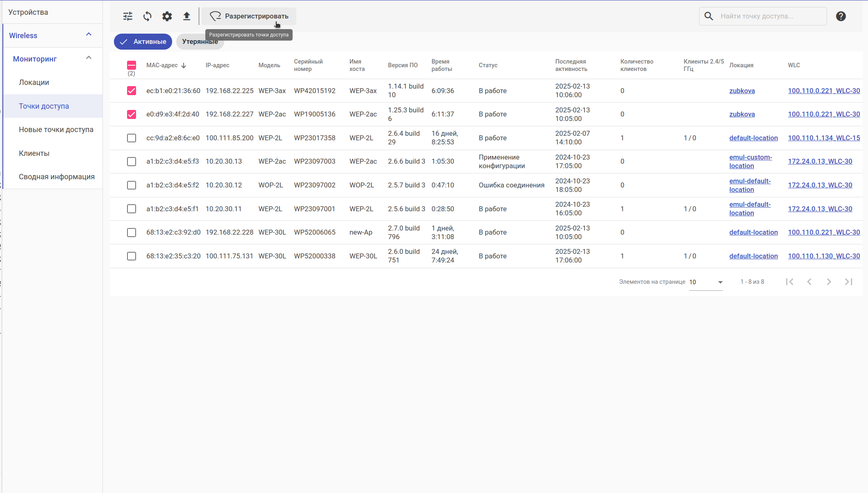Screen dimensions: 868x493
Task: Open Клиенты in the sidebar
Action: click(x=34, y=153)
